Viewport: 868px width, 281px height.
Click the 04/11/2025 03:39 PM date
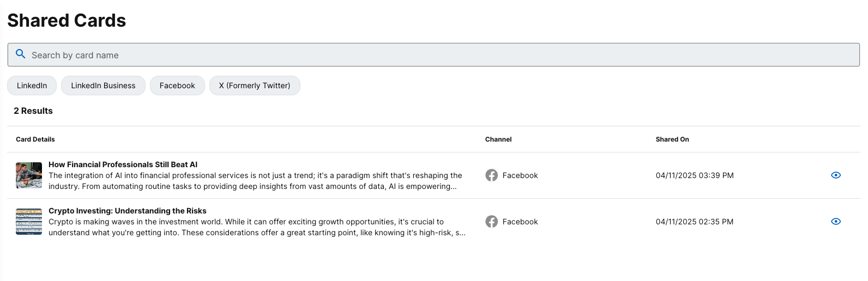tap(695, 175)
